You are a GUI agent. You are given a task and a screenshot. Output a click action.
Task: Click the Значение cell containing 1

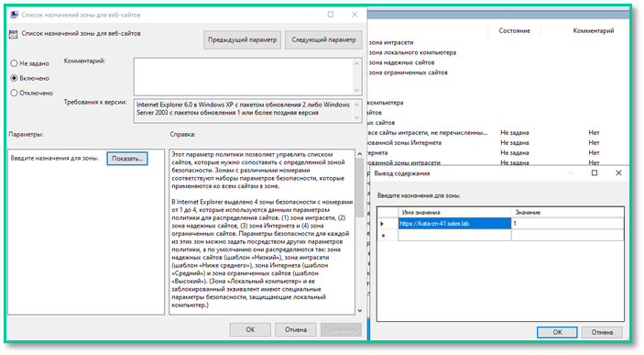click(x=568, y=224)
